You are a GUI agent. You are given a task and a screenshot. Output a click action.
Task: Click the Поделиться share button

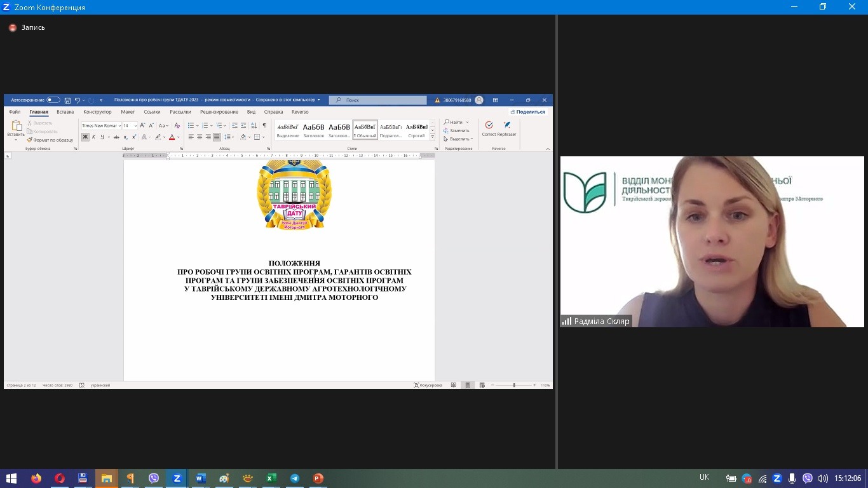point(527,112)
